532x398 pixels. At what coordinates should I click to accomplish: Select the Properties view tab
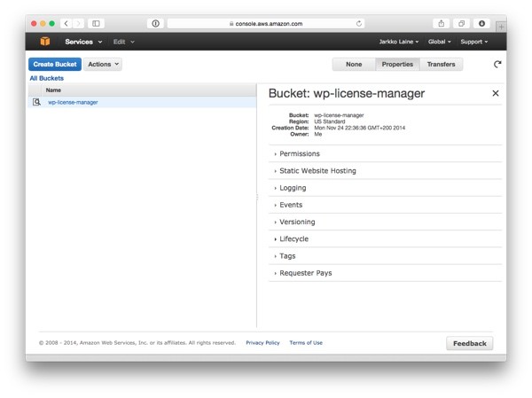click(397, 64)
